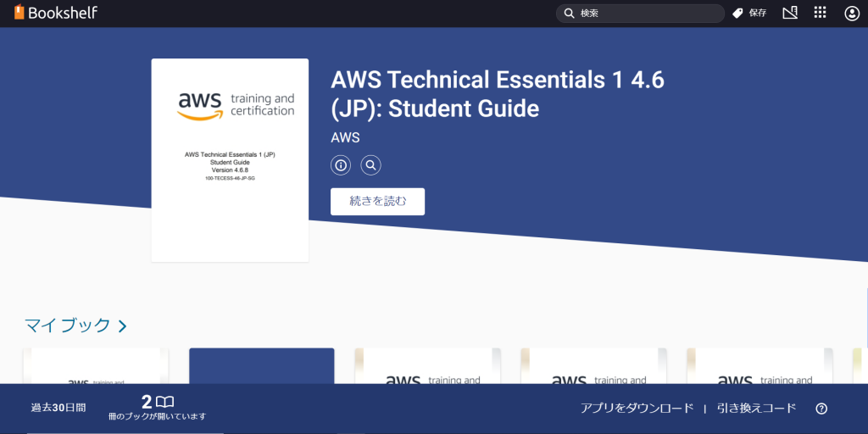868x434 pixels.
Task: Click アプリをダウンロード link
Action: pos(637,409)
